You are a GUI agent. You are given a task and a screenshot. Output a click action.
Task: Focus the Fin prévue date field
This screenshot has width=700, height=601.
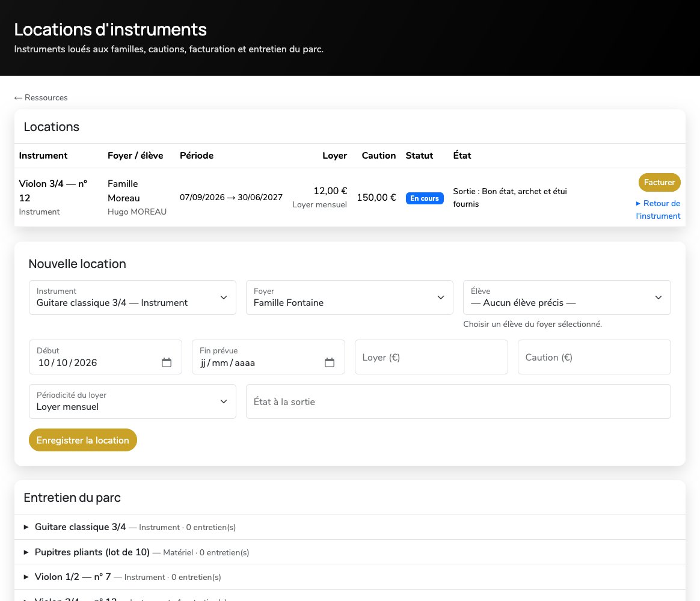268,357
